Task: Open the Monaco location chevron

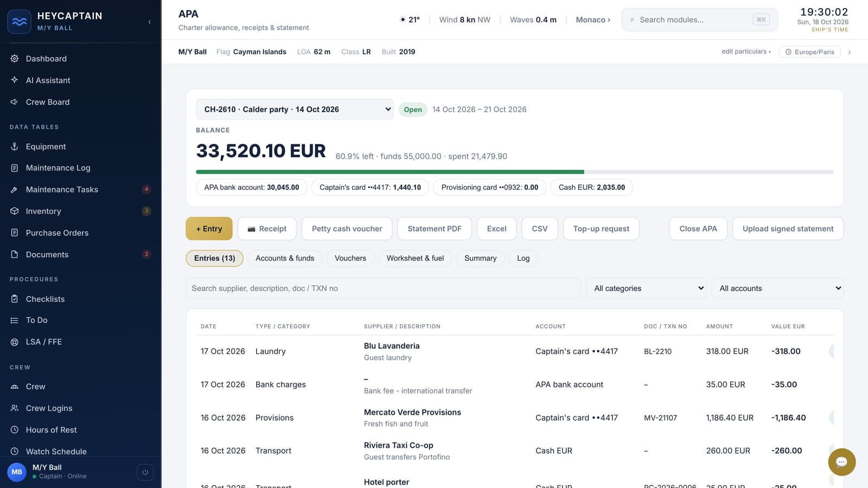Action: pyautogui.click(x=593, y=20)
